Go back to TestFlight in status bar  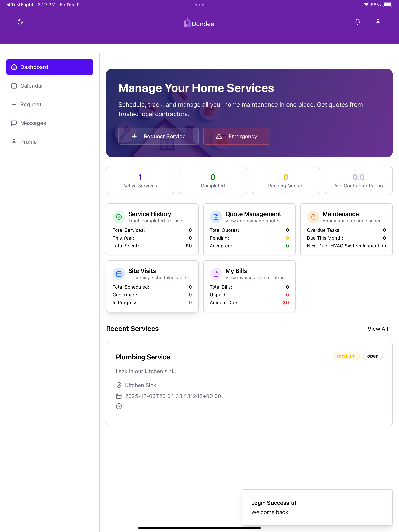tap(20, 4)
